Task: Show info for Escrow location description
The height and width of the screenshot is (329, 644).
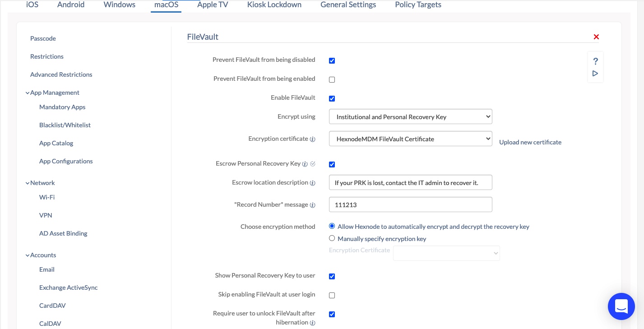Action: [x=312, y=183]
